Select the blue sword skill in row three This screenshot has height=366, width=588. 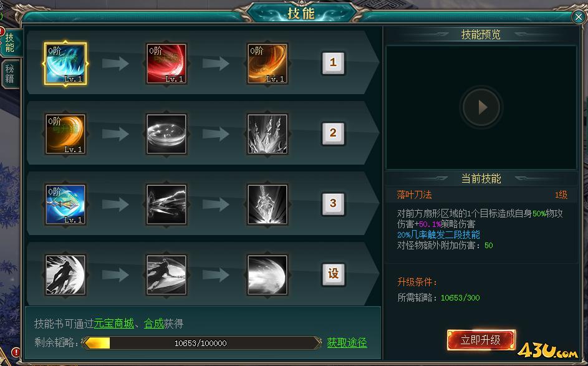(x=65, y=205)
